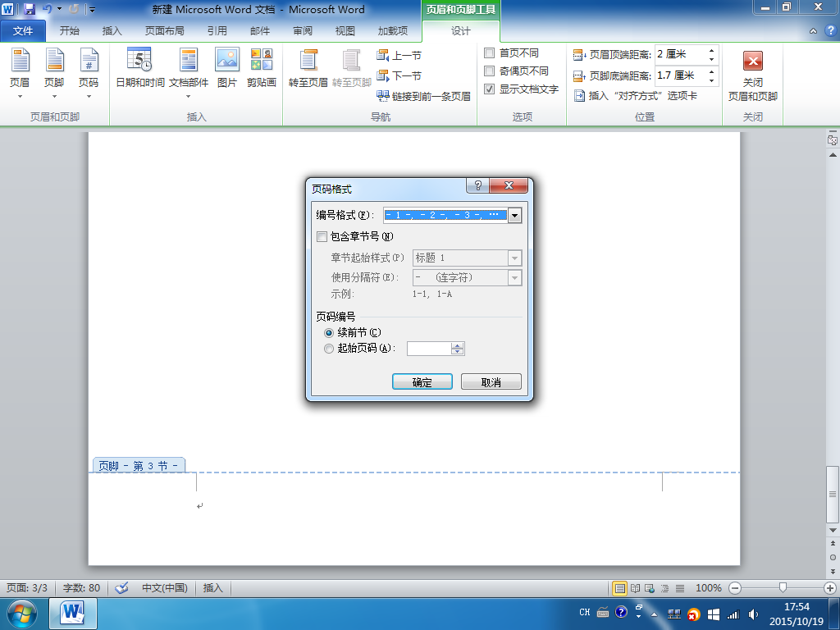Click 字数: 80 word count

click(x=81, y=587)
